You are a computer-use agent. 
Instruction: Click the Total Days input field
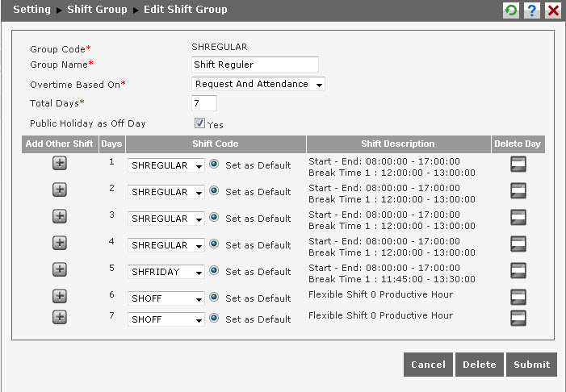tap(204, 103)
